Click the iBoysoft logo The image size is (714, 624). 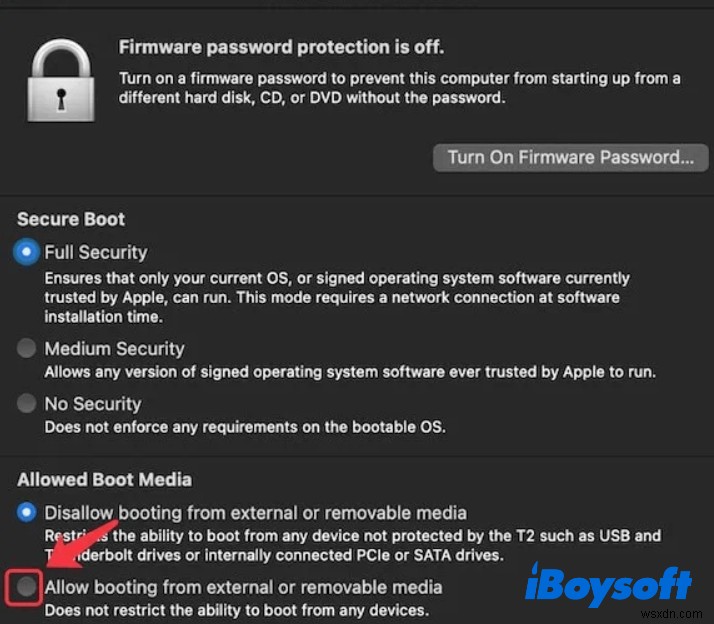click(609, 586)
